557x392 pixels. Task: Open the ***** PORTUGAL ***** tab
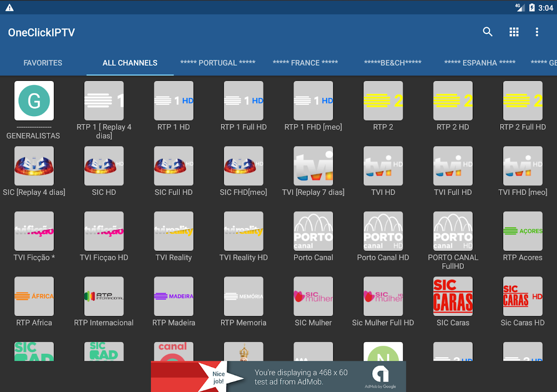click(218, 63)
